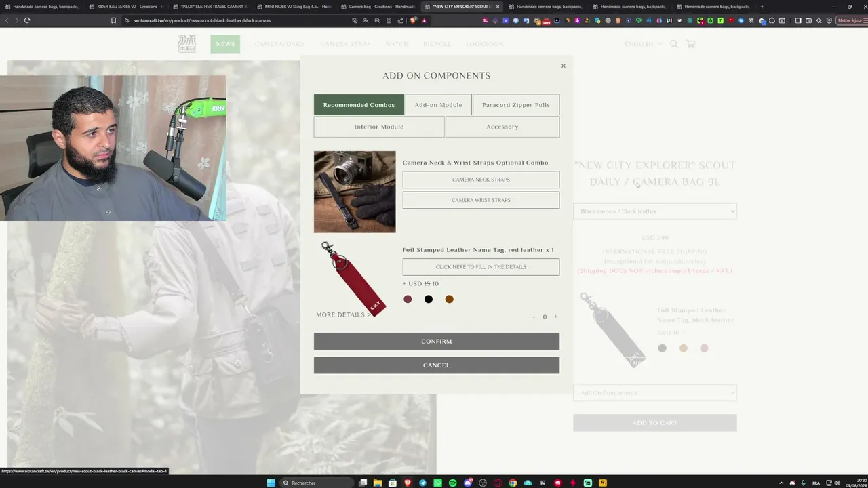Open Microsoft Store from the taskbar

(393, 483)
